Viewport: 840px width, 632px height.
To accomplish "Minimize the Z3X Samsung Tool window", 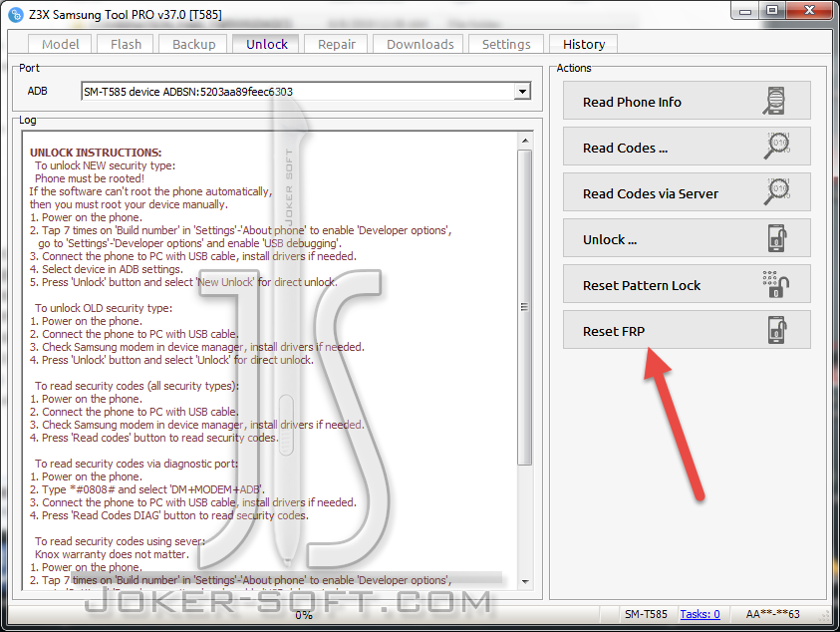I will pyautogui.click(x=745, y=11).
